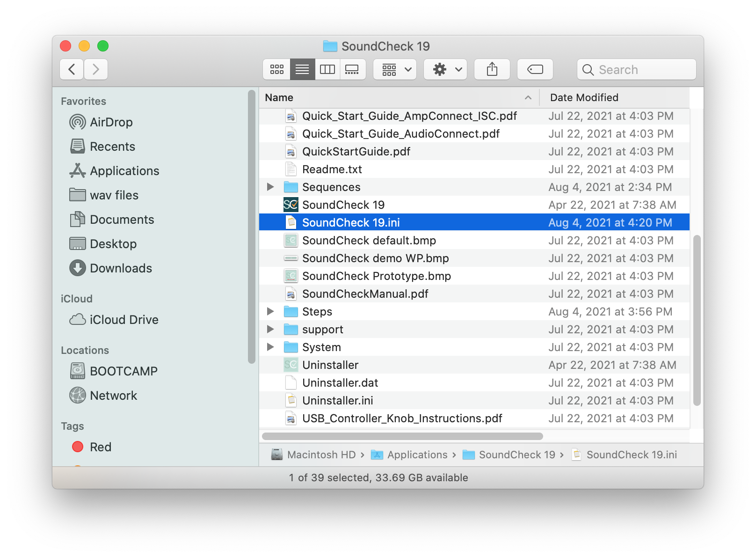Viewport: 756px width, 558px height.
Task: Select Quick_Start_Guide_AmpConnect_ISC.pdf file
Action: pyautogui.click(x=474, y=116)
